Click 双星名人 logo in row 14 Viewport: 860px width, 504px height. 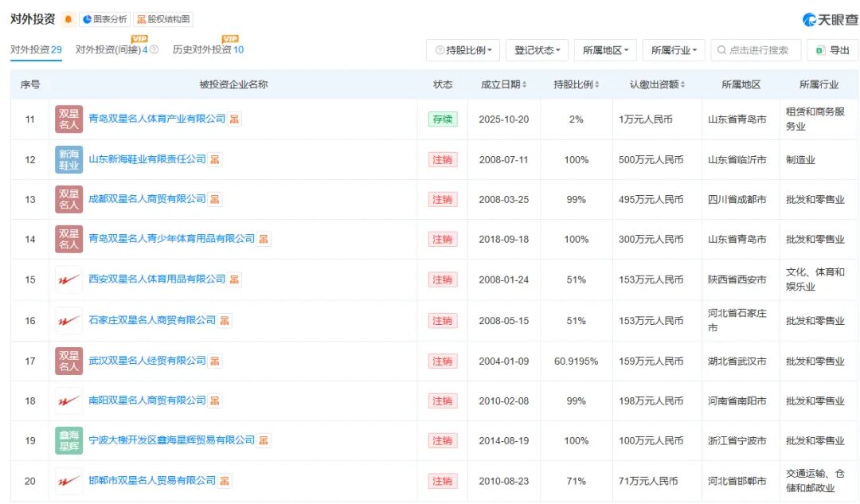pyautogui.click(x=68, y=239)
